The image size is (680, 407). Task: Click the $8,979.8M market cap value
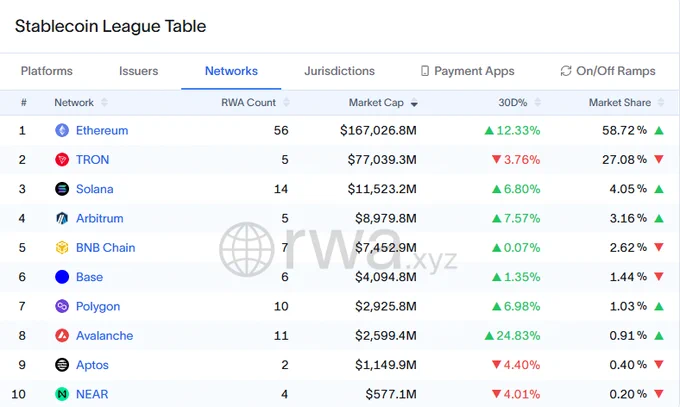(x=386, y=218)
